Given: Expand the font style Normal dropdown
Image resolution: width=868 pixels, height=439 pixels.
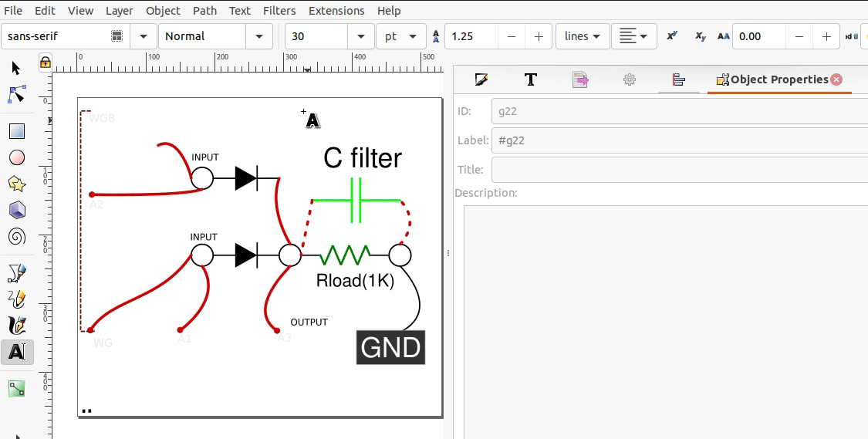Looking at the screenshot, I should coord(258,36).
